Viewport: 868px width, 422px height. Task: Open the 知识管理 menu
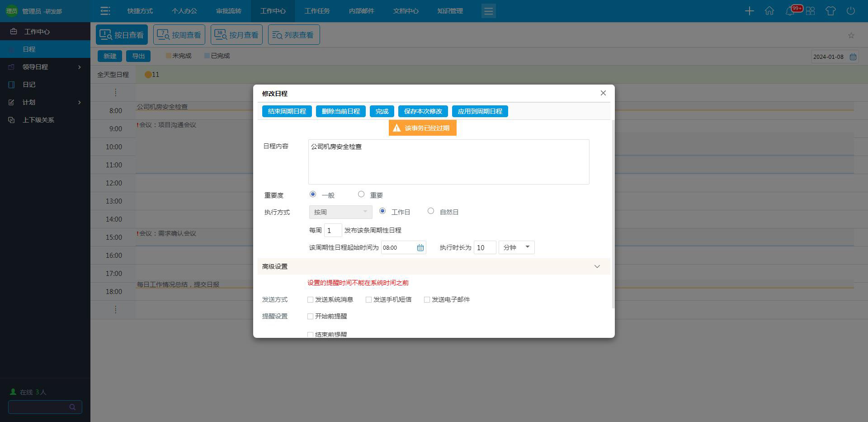(x=450, y=11)
